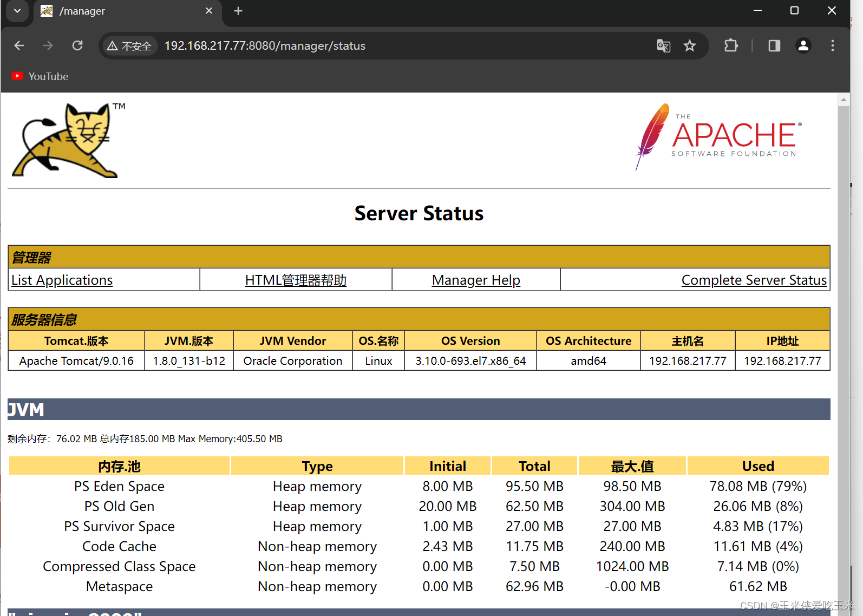863x616 pixels.
Task: Go back to the previous page
Action: pos(19,46)
